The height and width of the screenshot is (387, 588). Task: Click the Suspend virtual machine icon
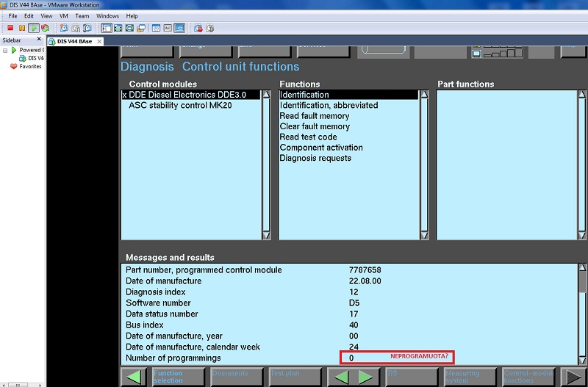pyautogui.click(x=22, y=28)
